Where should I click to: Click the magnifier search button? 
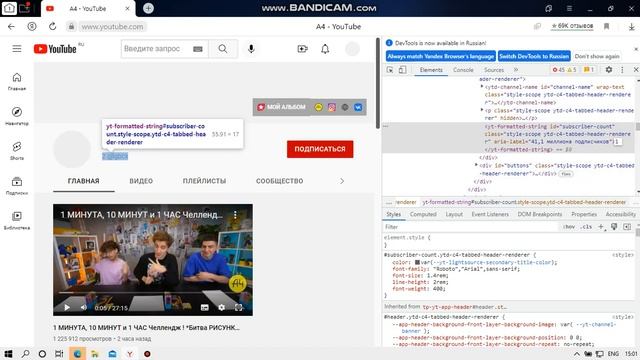223,49
